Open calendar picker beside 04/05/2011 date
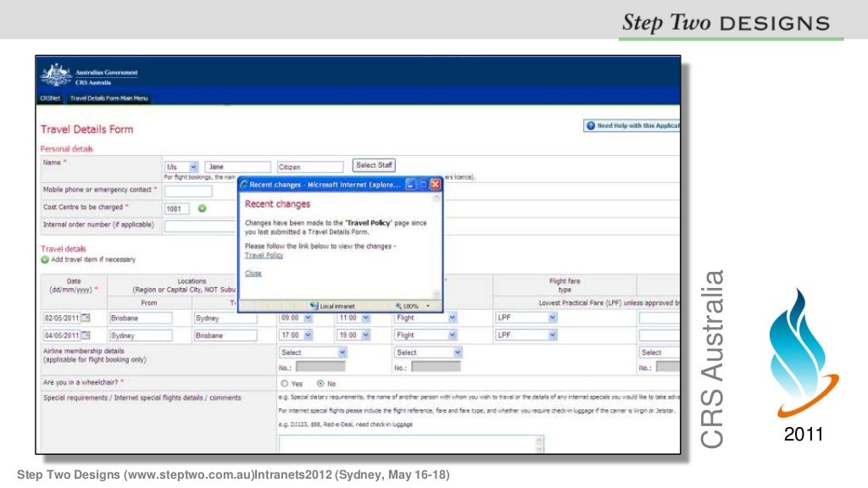This screenshot has width=868, height=488. (x=86, y=335)
